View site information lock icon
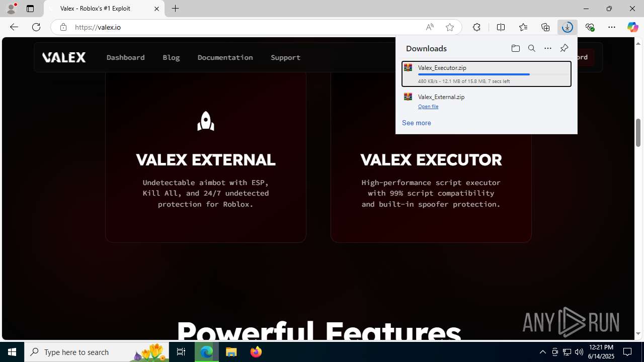 coord(63,27)
